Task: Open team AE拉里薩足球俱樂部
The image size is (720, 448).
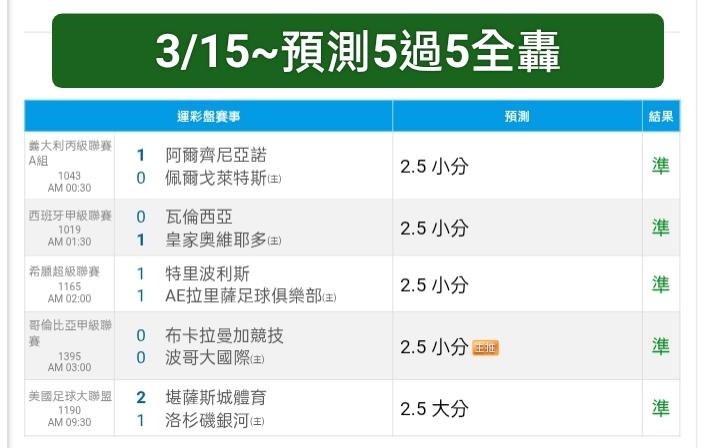Action: point(243,296)
